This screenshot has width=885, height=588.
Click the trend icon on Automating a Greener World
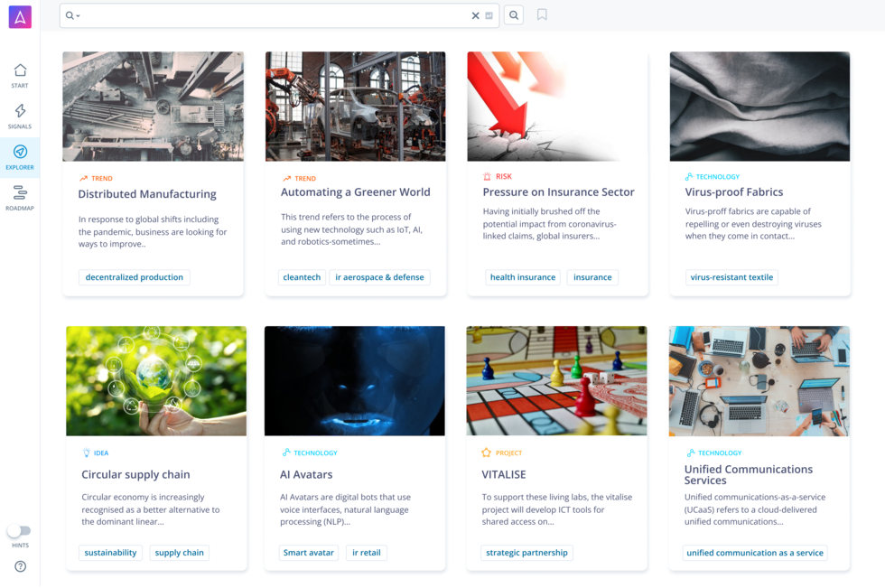287,178
